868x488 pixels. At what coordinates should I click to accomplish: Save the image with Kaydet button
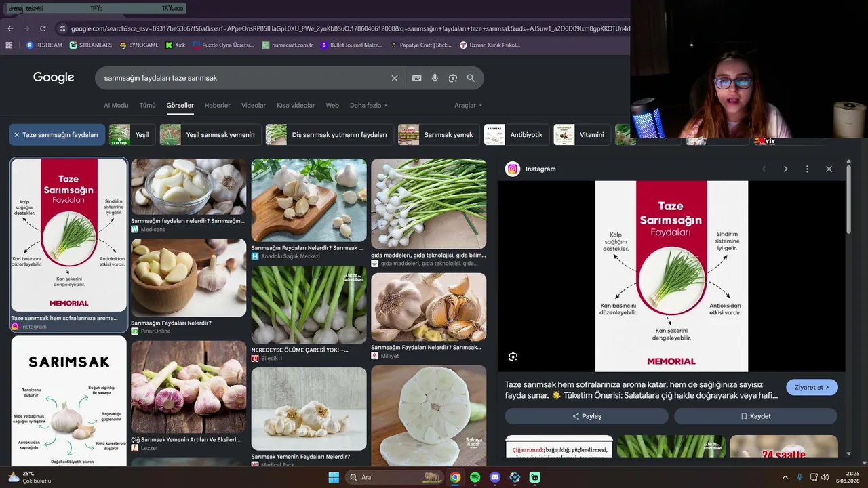point(755,416)
